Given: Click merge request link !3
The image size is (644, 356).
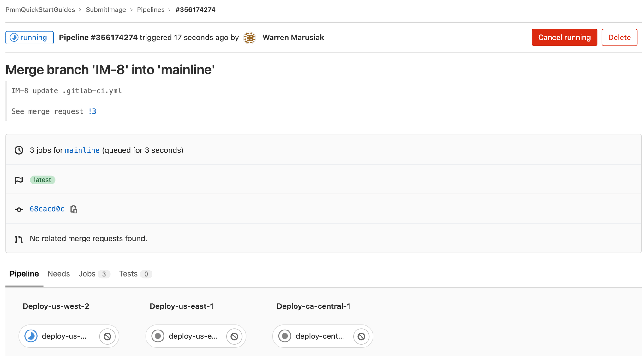Looking at the screenshot, I should tap(92, 111).
